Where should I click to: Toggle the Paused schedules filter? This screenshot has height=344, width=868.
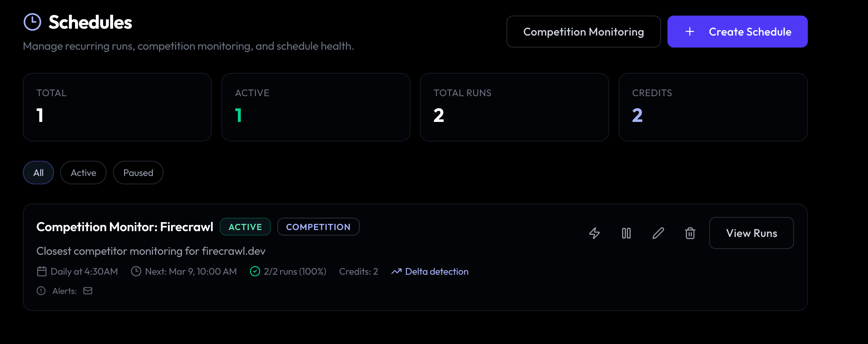[138, 172]
